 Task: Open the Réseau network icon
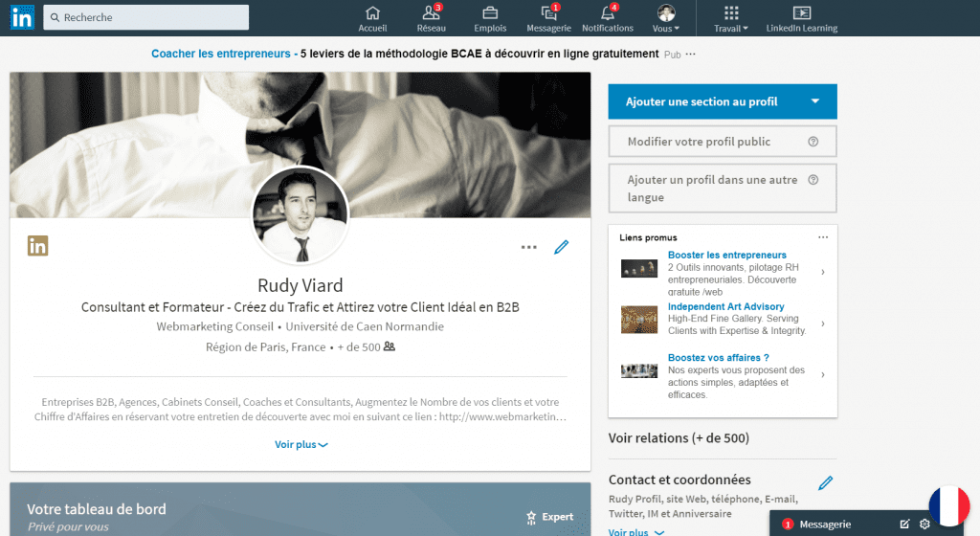point(432,19)
